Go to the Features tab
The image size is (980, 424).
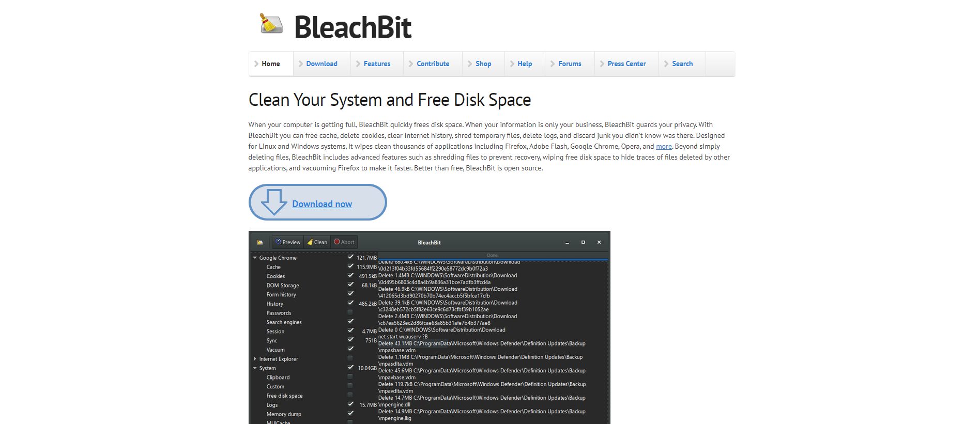tap(377, 64)
